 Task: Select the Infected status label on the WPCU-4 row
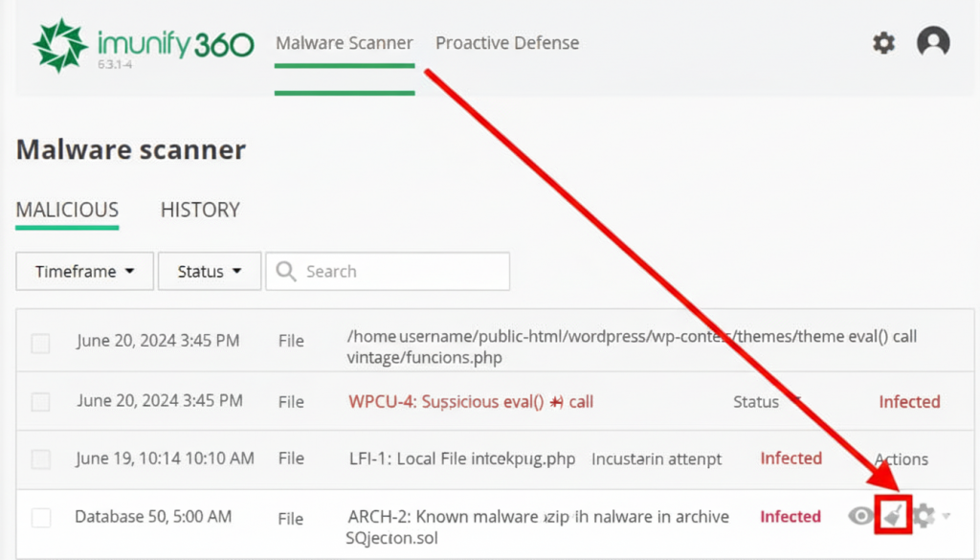(909, 401)
